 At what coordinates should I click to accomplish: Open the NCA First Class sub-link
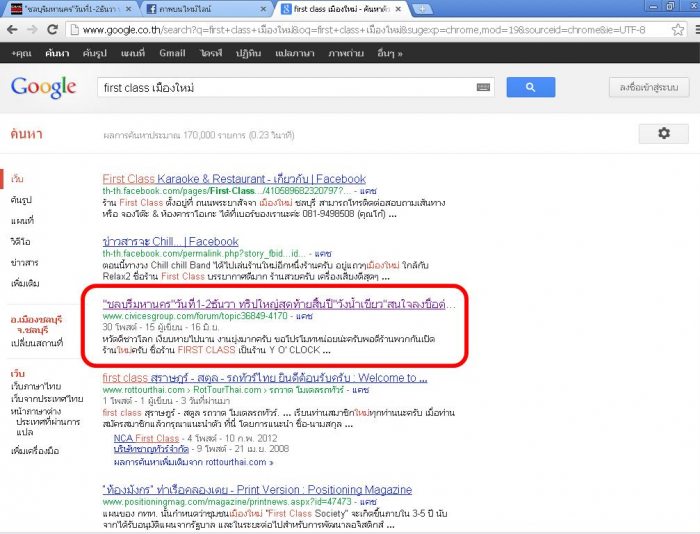pyautogui.click(x=146, y=438)
